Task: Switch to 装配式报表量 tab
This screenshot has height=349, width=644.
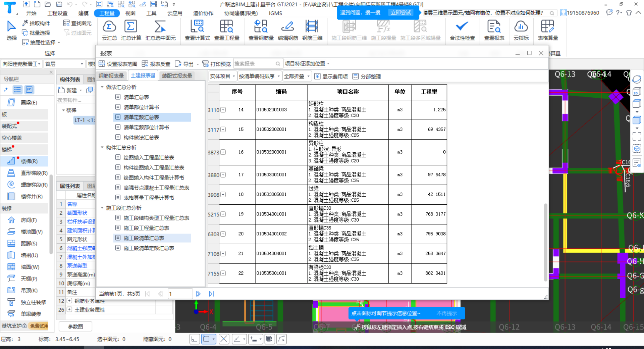Action: [177, 76]
